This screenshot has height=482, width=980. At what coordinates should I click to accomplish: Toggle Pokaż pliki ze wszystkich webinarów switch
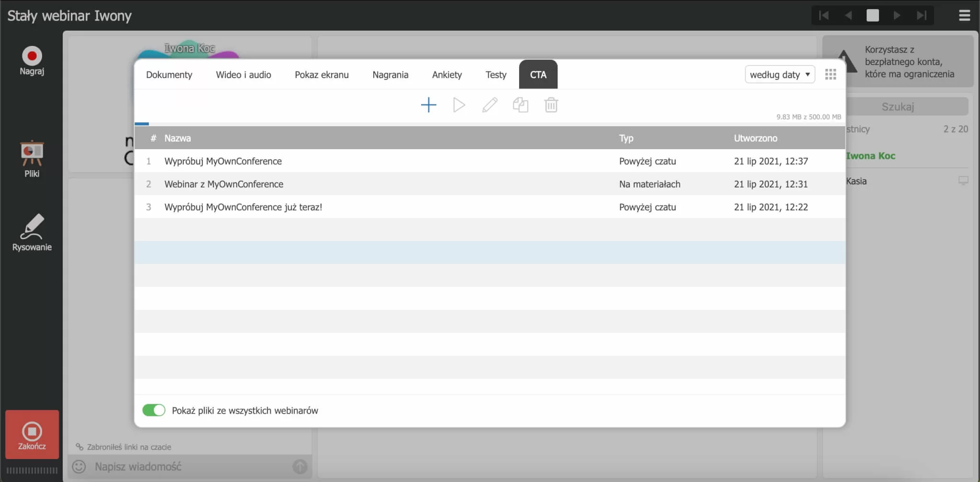tap(154, 410)
